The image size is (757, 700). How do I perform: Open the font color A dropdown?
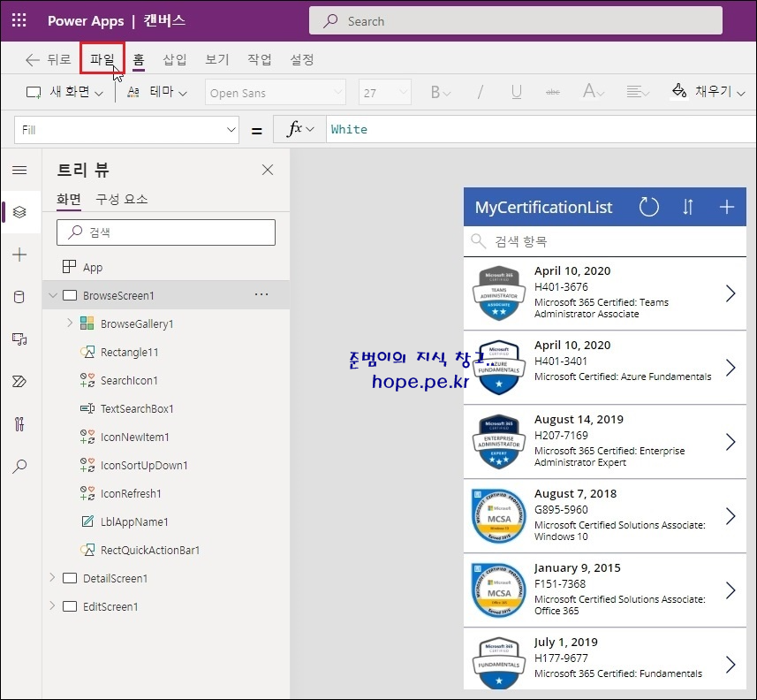[594, 91]
